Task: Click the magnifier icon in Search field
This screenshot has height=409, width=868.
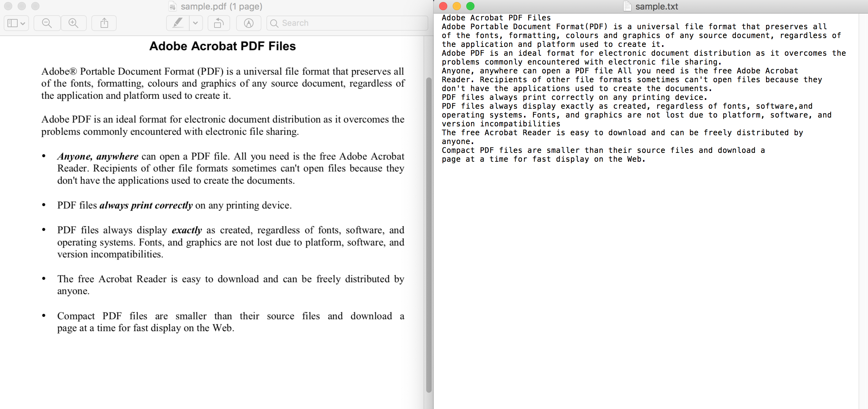Action: [x=274, y=23]
